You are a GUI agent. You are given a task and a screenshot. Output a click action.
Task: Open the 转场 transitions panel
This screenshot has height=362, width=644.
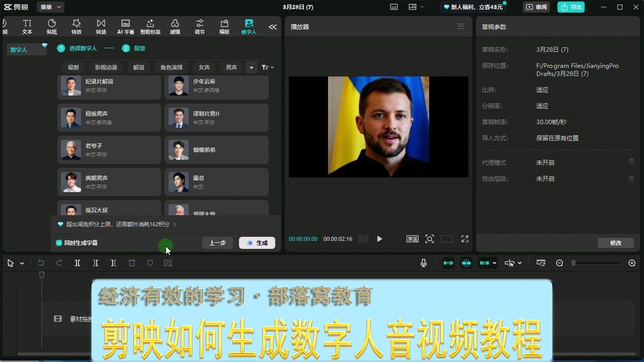(x=101, y=27)
